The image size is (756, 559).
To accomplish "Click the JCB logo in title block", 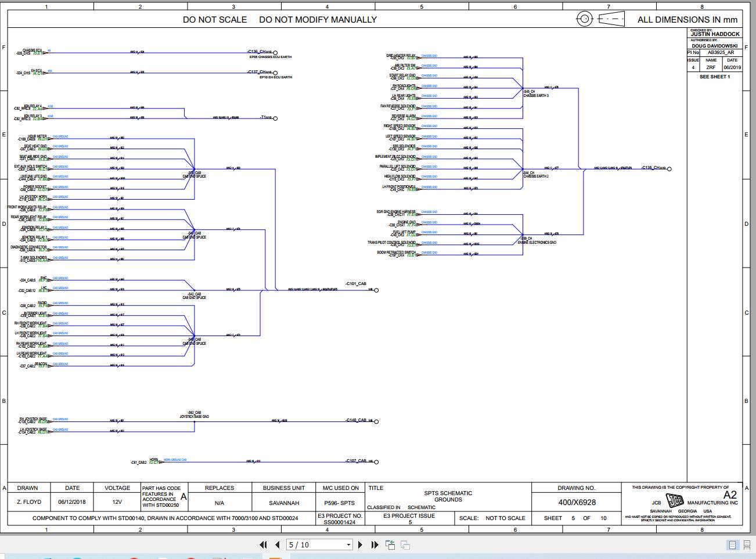I will tap(675, 502).
